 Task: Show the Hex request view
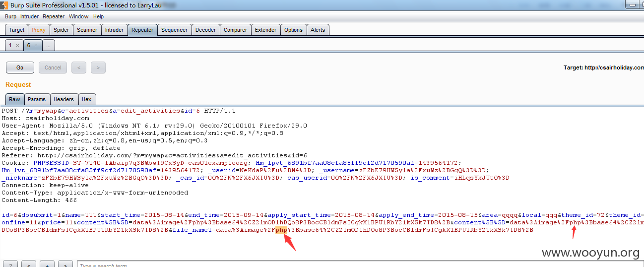[x=87, y=99]
